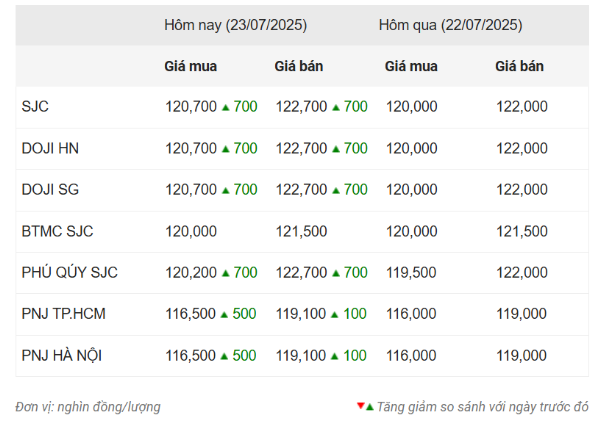Click yesterday's sell price 121,500 in BTMC SJC row
Viewport: 602px width, 424px height.
522,231
